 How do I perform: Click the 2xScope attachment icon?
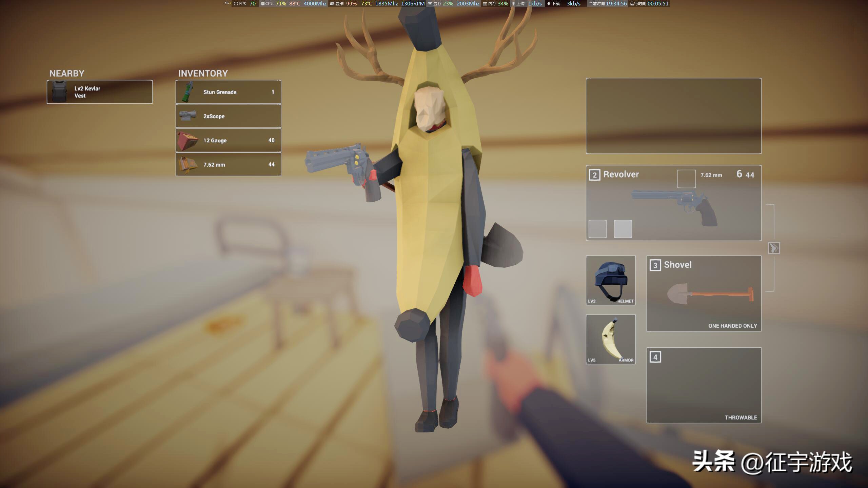[188, 116]
